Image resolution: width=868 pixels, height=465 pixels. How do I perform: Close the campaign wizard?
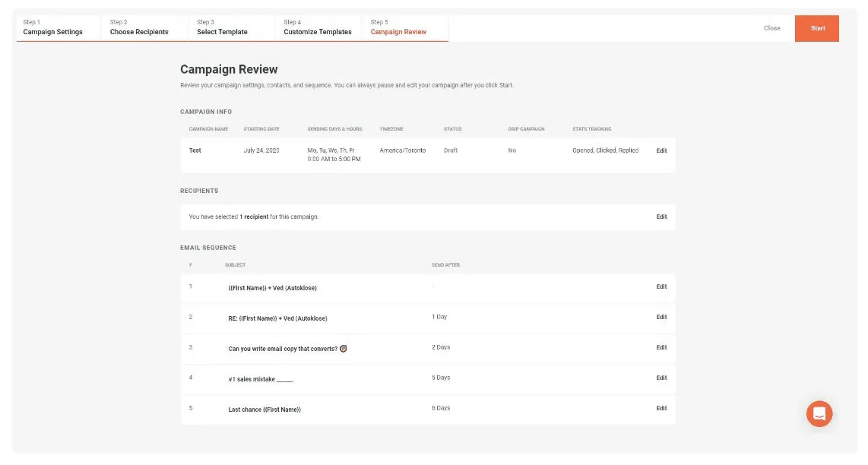(x=771, y=27)
